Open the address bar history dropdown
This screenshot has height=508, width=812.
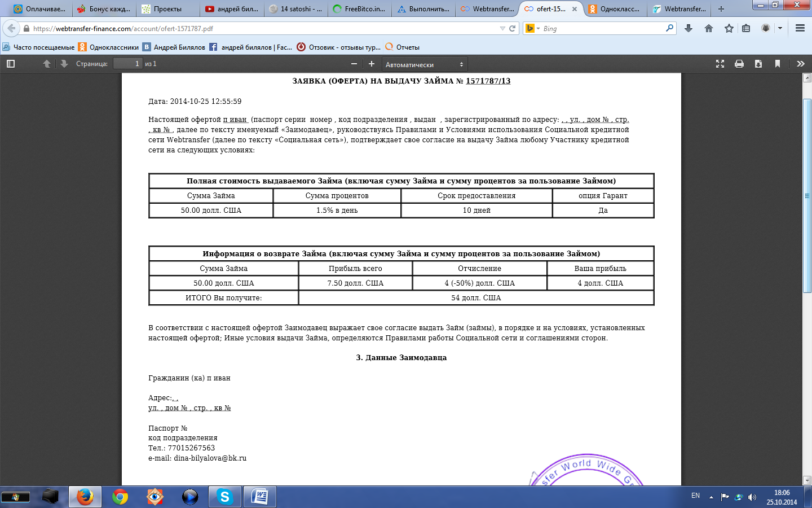(x=502, y=28)
